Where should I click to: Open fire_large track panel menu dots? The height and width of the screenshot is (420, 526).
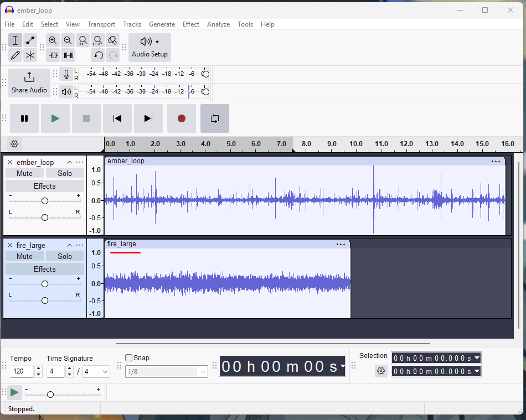[80, 245]
